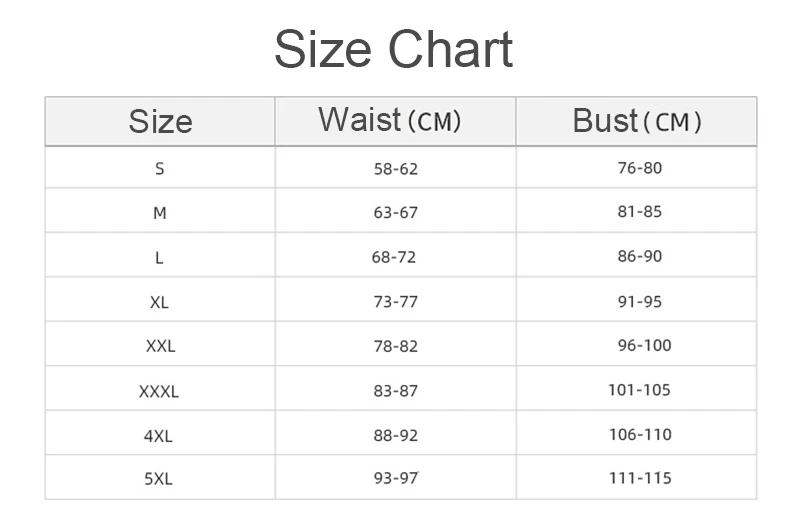Select waist value 68-72
This screenshot has height=522, width=800.
click(x=393, y=257)
